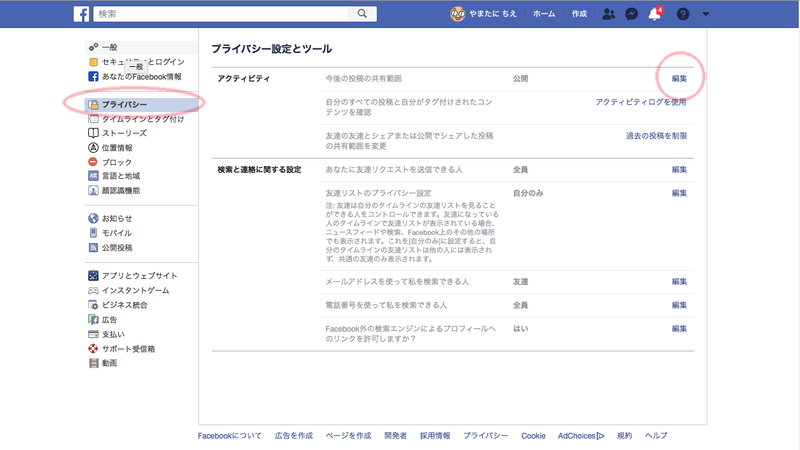This screenshot has width=800, height=450.
Task: Open the friend requests icon
Action: (x=608, y=14)
